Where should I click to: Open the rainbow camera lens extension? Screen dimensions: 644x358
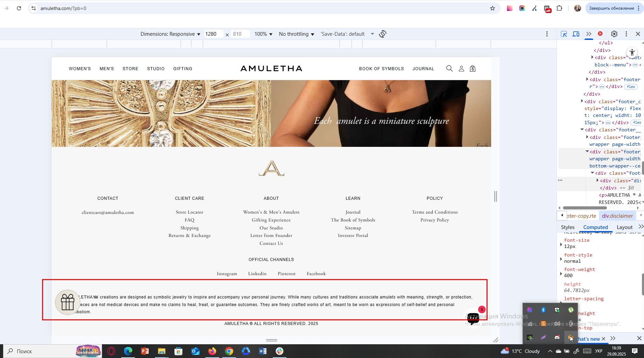[x=522, y=8]
